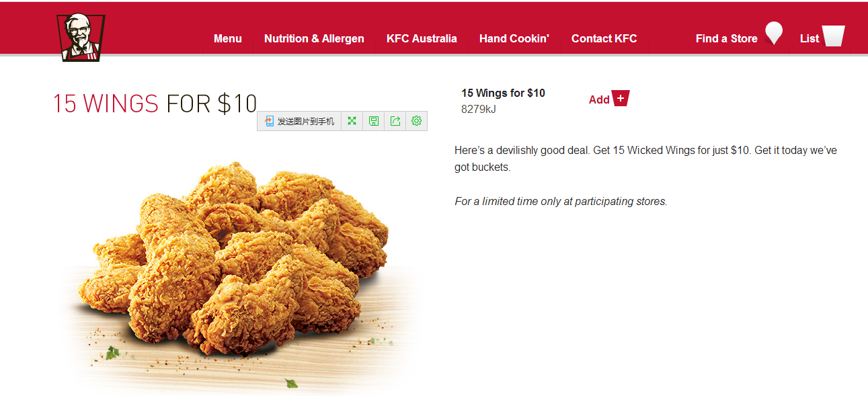868x396 pixels.
Task: Select Hand Cookin' in the navigation bar
Action: pyautogui.click(x=514, y=38)
